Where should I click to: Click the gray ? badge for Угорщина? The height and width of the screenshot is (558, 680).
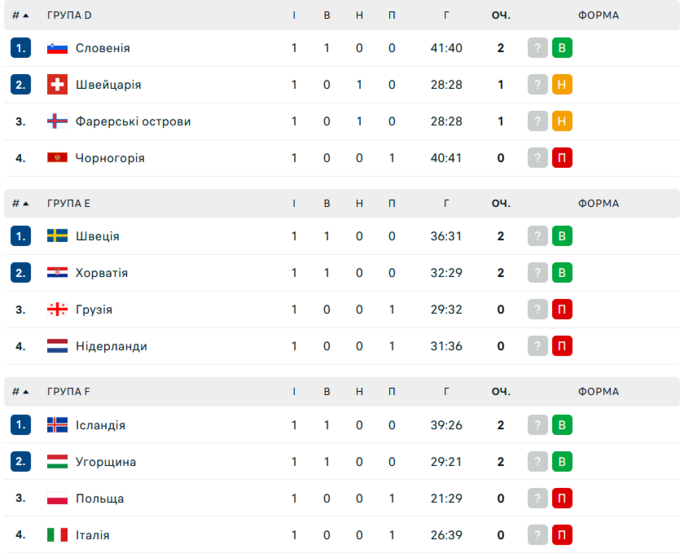pos(538,462)
